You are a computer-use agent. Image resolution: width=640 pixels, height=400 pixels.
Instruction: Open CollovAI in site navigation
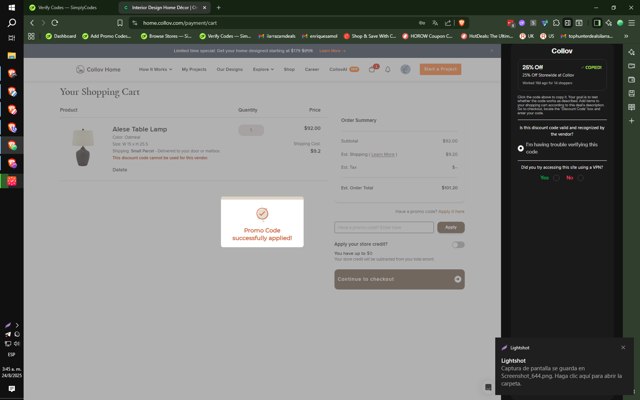[344, 69]
